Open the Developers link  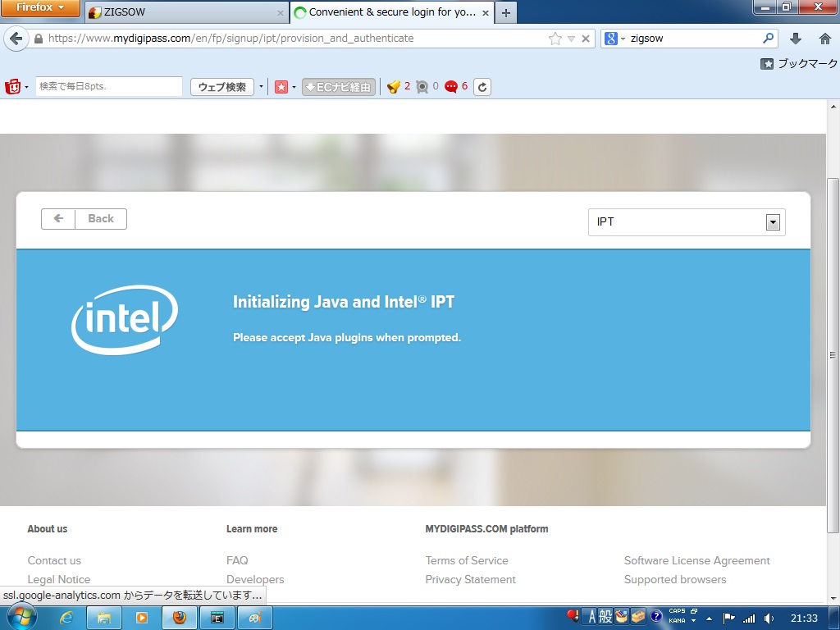(255, 579)
